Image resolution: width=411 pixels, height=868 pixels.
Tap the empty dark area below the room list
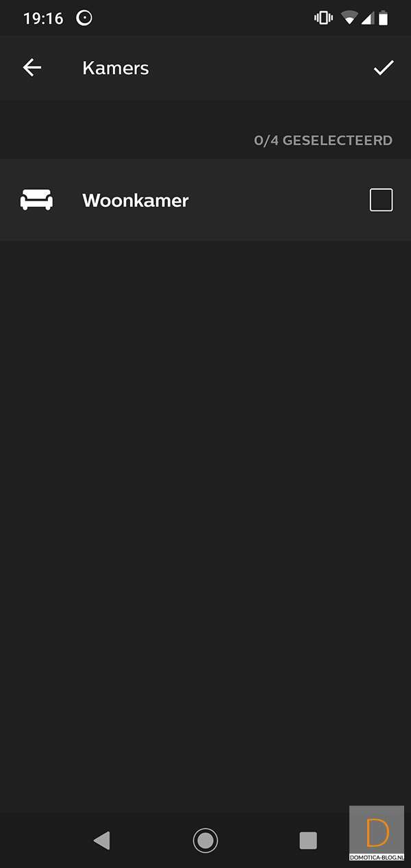click(206, 521)
